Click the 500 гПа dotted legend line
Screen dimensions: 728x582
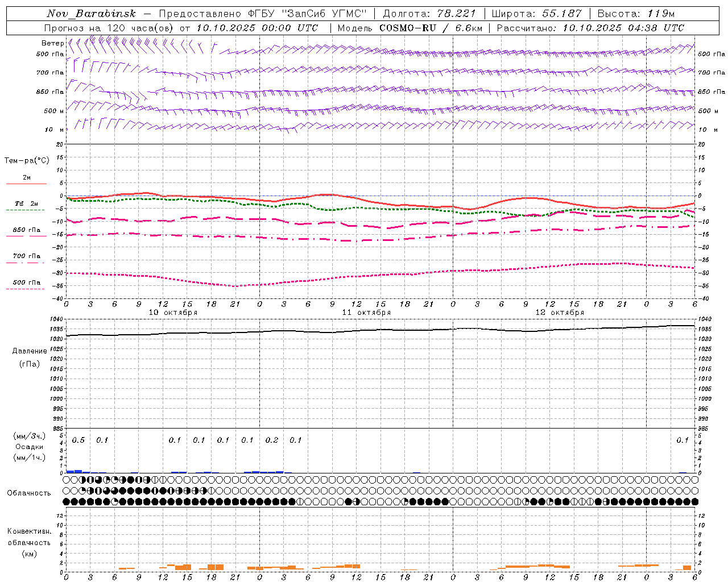[25, 289]
